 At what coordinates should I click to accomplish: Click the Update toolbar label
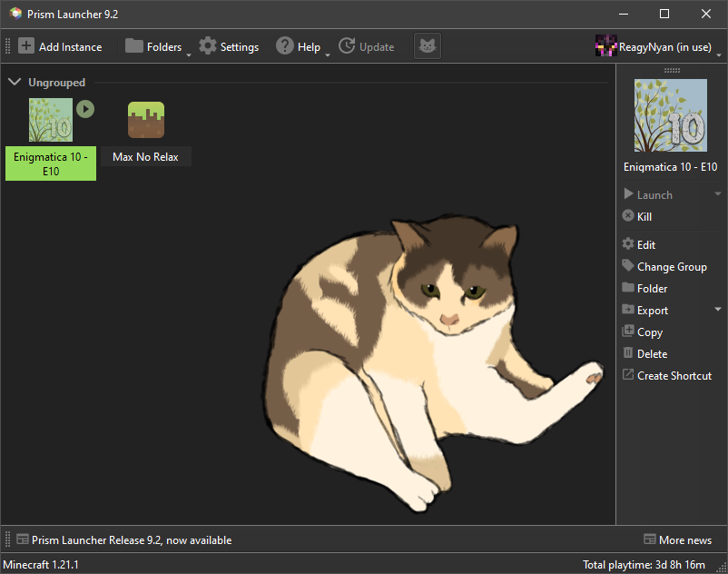point(377,47)
